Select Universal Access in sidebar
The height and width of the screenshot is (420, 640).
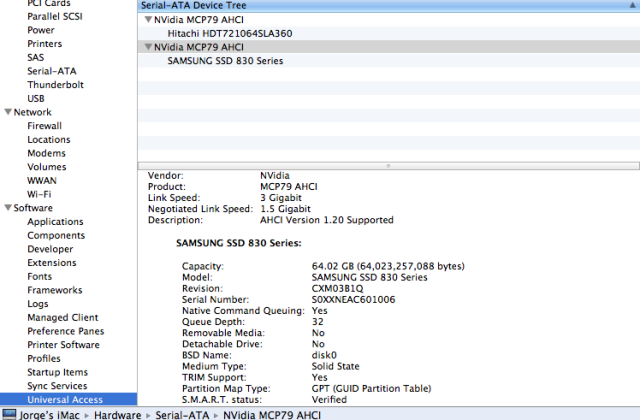[x=69, y=399]
